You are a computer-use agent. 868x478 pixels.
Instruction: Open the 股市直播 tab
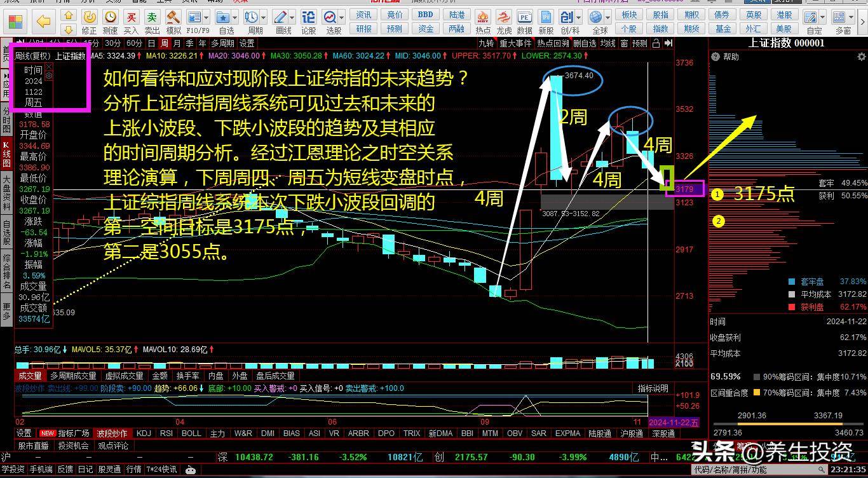(x=34, y=446)
